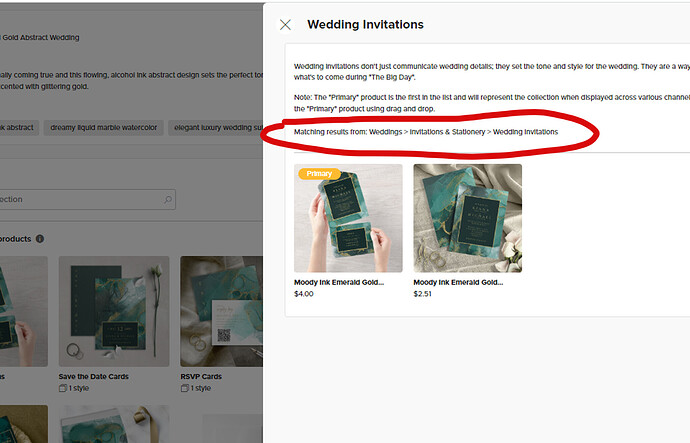Open the ribbon product thumbnail in bottom row
The width and height of the screenshot is (690, 443).
coord(114,424)
